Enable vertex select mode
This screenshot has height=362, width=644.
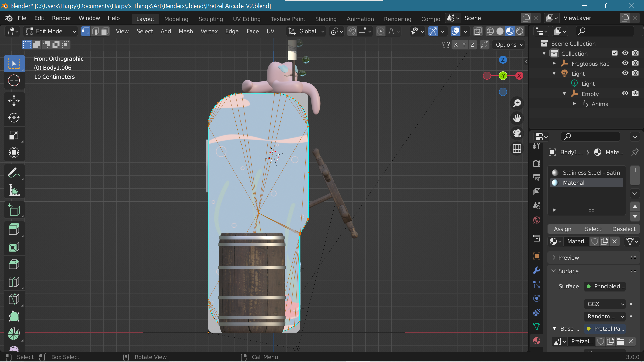tap(86, 31)
